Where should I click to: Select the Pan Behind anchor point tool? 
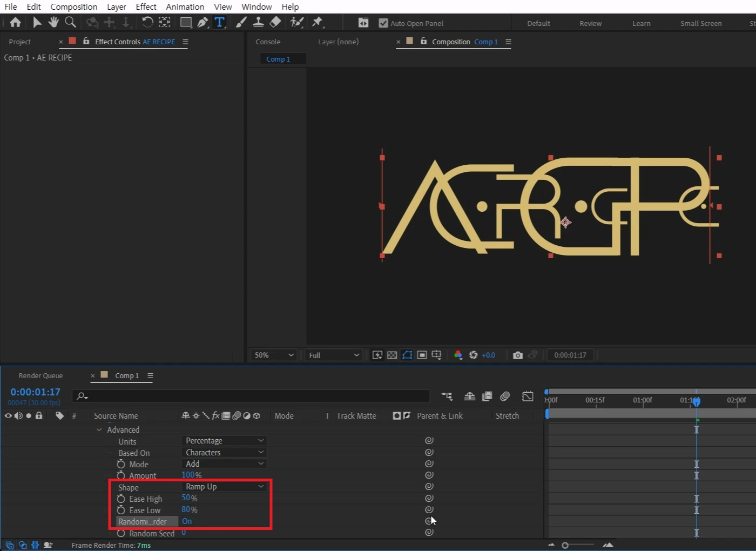pyautogui.click(x=165, y=22)
